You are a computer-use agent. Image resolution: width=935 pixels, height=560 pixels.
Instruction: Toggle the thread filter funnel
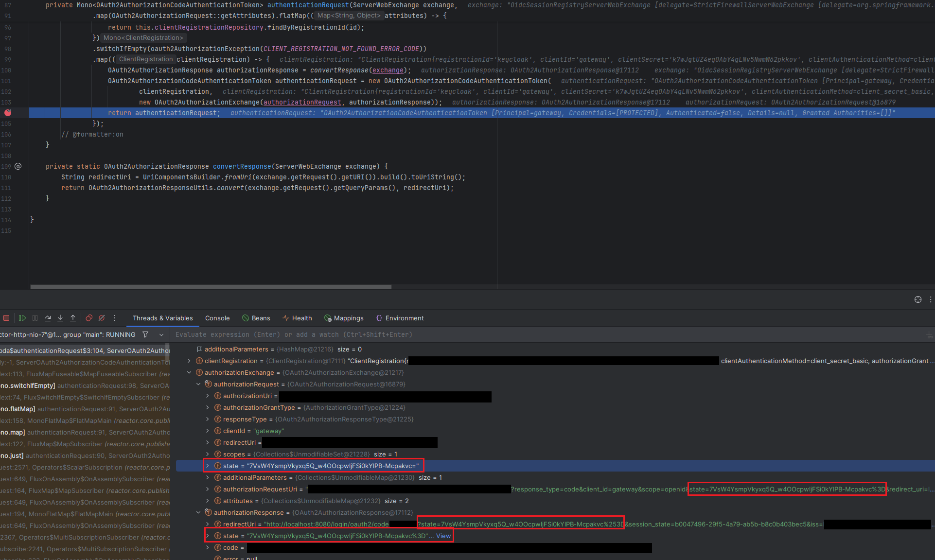coord(145,334)
